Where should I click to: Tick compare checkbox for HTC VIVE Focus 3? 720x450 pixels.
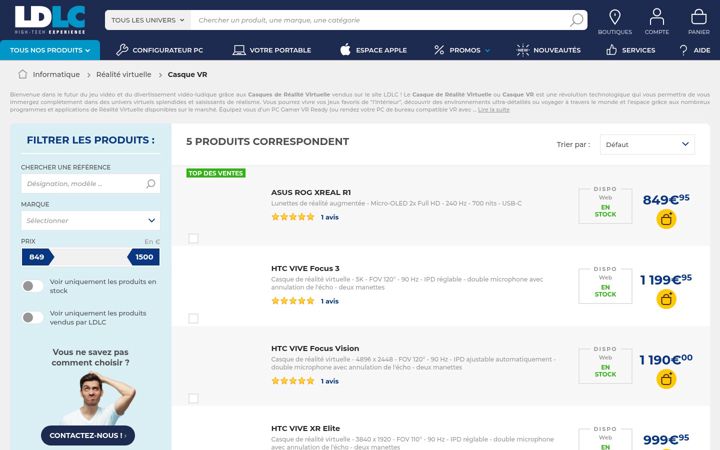coord(193,318)
